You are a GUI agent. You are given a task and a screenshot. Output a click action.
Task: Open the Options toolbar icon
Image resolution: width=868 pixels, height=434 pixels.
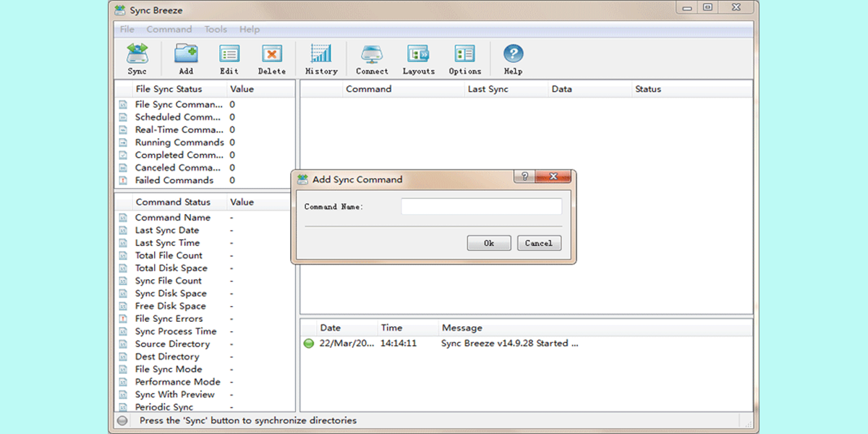[464, 54]
